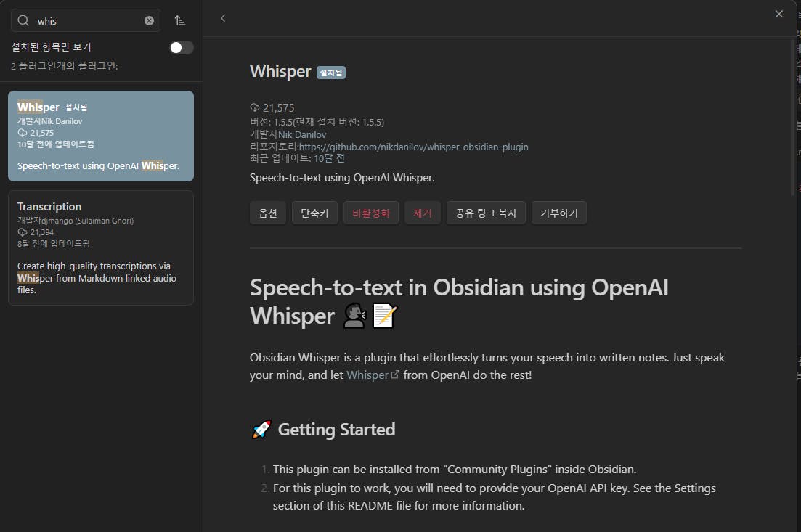Image resolution: width=801 pixels, height=532 pixels.
Task: Click the version text '버전: 1.5.5'
Action: [272, 122]
